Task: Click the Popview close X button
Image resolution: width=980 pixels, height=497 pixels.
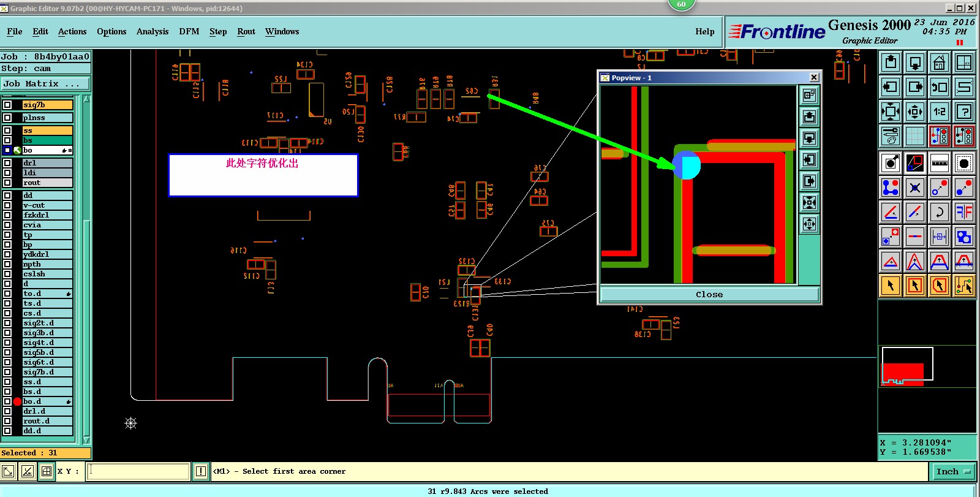Action: pos(814,77)
